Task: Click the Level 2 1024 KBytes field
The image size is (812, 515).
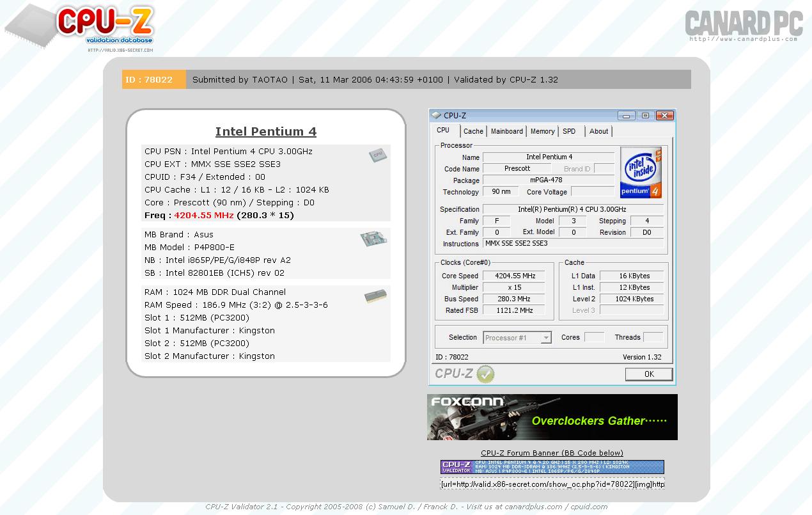Action: [x=632, y=299]
